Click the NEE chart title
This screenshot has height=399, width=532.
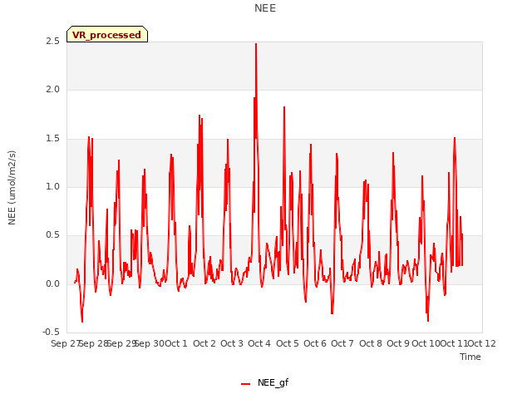point(265,8)
